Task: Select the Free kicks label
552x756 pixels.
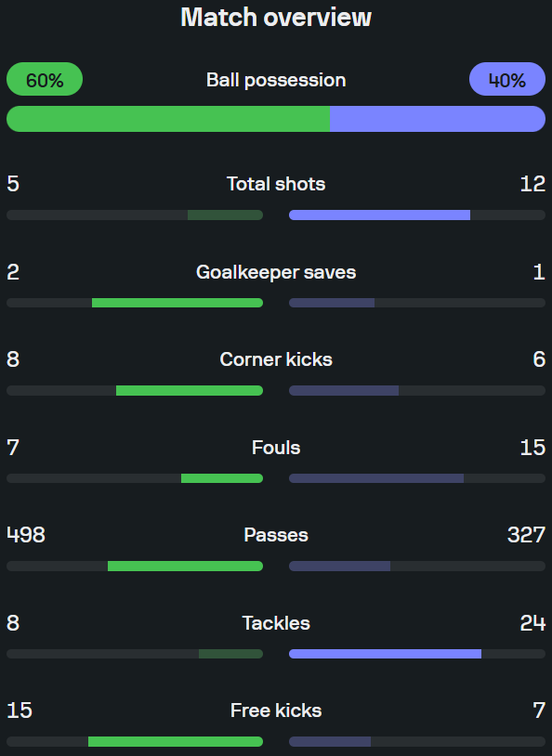Action: (276, 710)
